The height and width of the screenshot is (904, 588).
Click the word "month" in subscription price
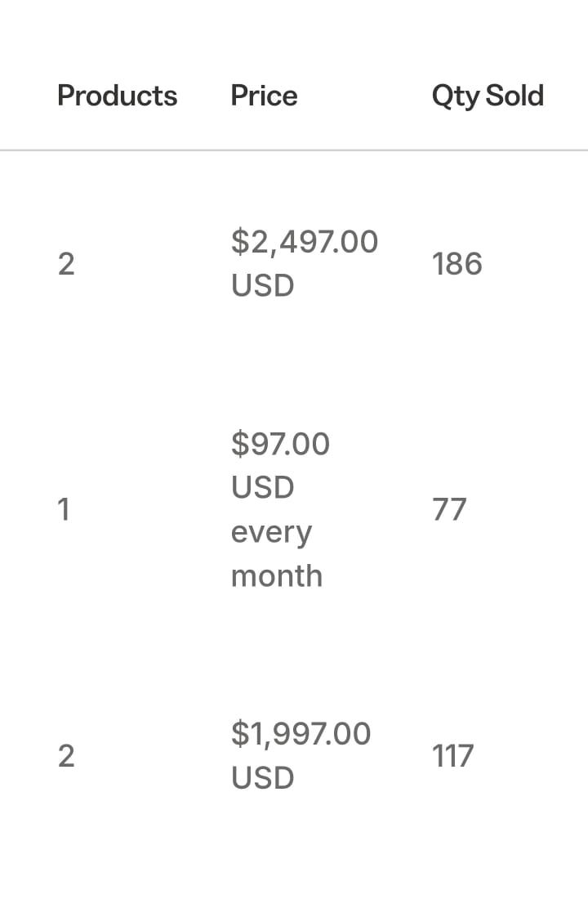click(x=277, y=576)
